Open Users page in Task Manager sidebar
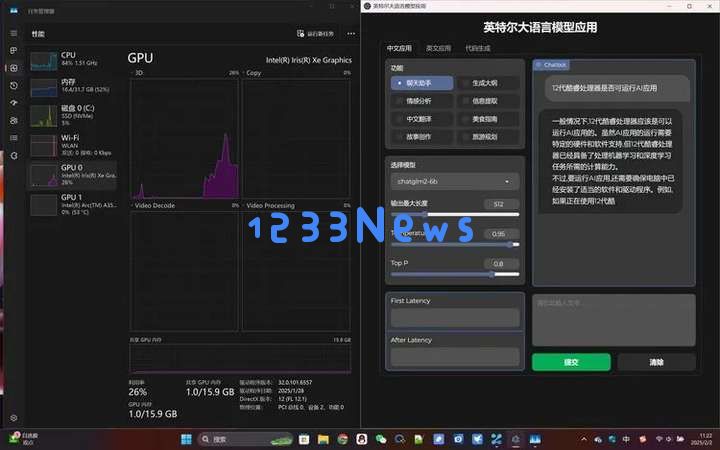 [14, 120]
